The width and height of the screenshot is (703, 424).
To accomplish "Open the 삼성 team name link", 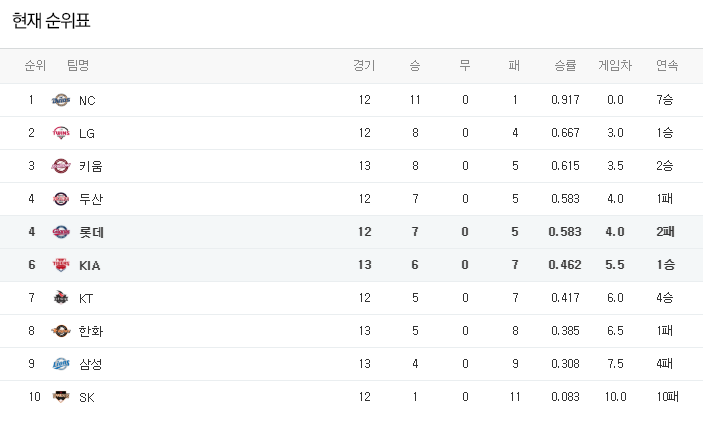I will click(x=91, y=364).
